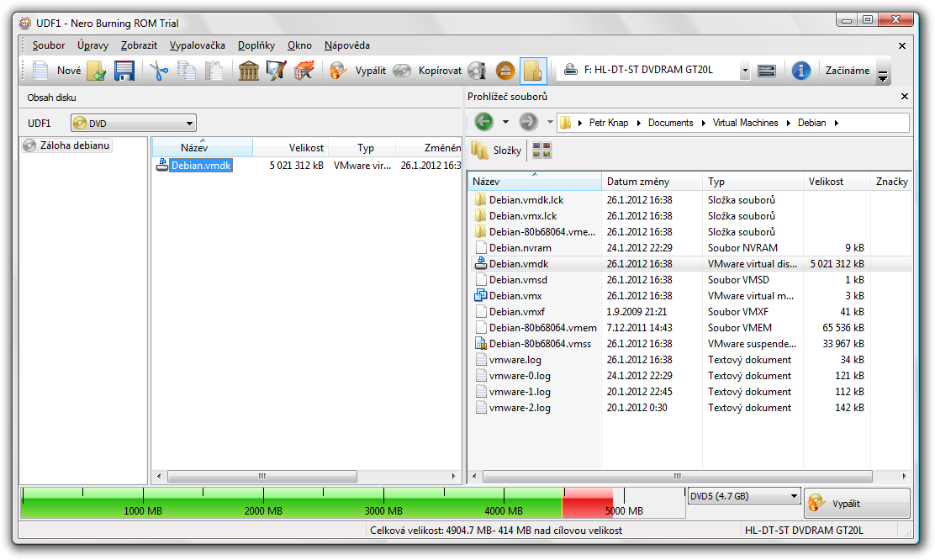The image size is (935, 560).
Task: Sort disc contents by Velikost column
Action: (290, 147)
